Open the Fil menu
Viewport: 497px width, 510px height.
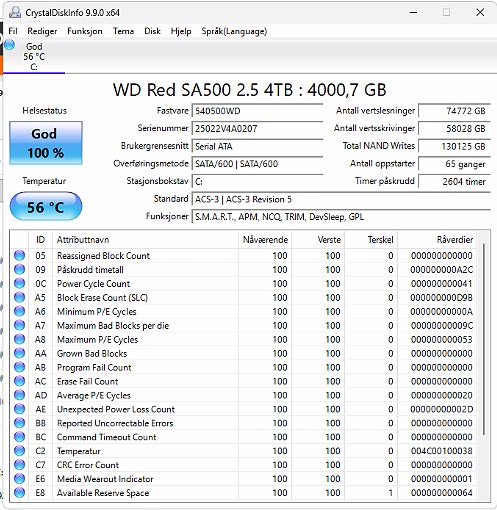[13, 31]
